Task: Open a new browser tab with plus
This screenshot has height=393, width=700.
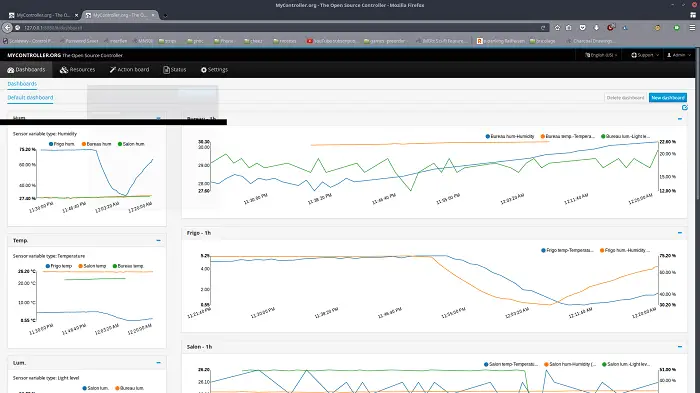Action: click(165, 15)
